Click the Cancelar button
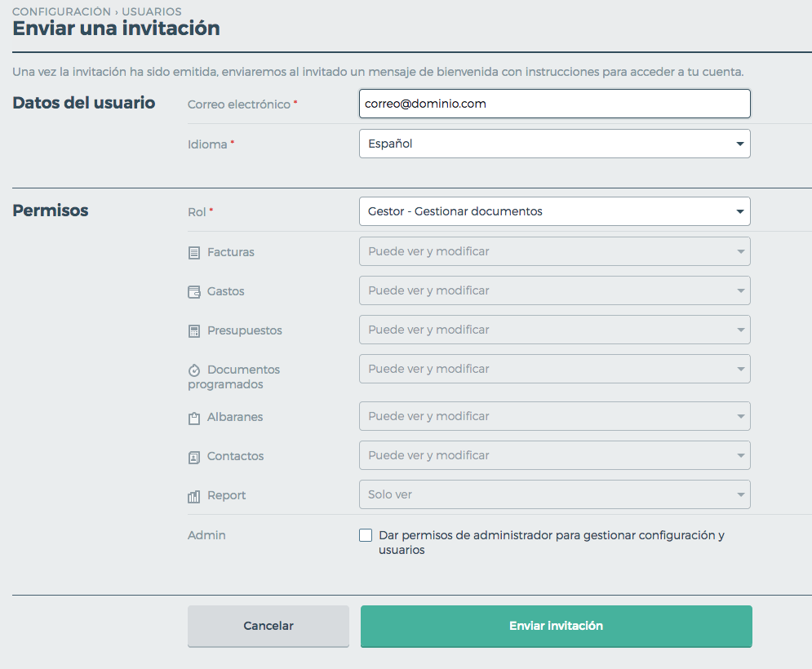Viewport: 812px width, 669px height. coord(268,626)
